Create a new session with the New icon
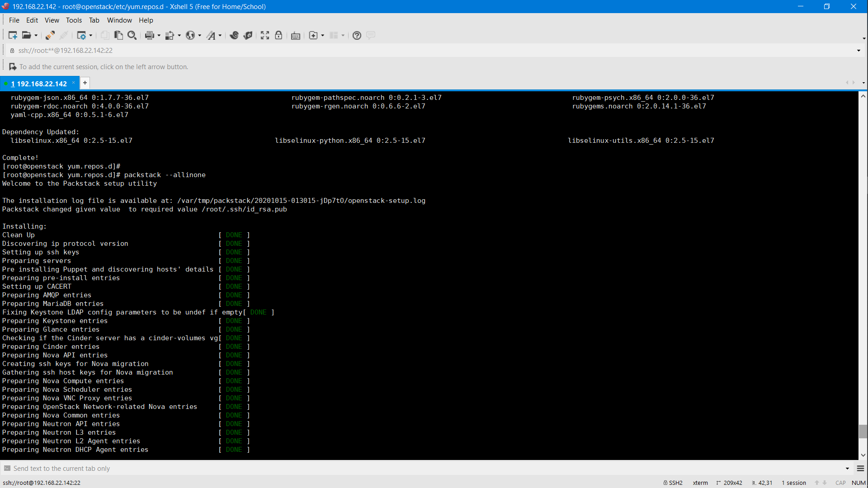The image size is (868, 488). pos(13,35)
